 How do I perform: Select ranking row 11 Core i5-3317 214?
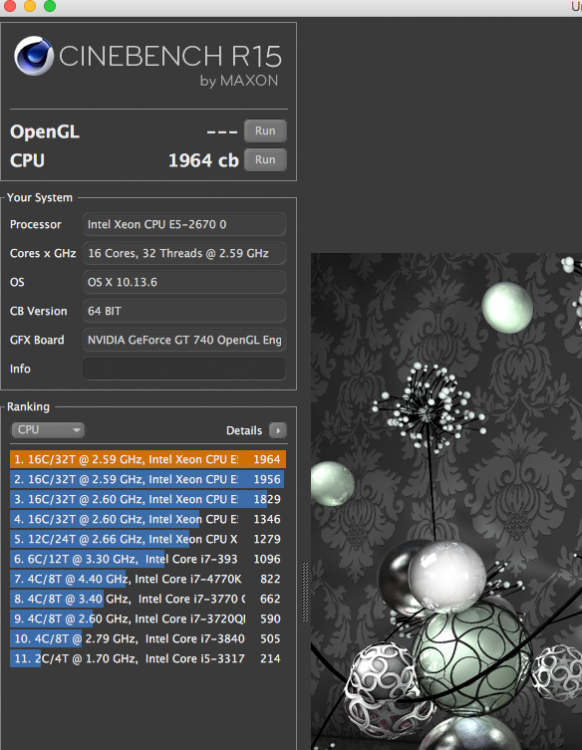(148, 659)
